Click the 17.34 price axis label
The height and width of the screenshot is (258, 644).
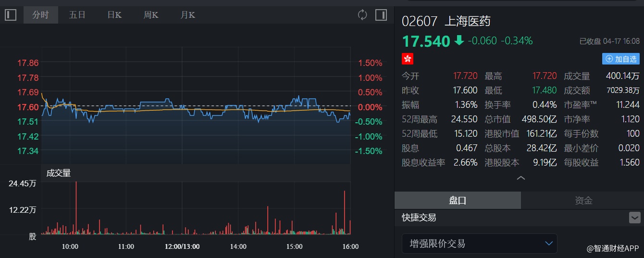(x=28, y=151)
